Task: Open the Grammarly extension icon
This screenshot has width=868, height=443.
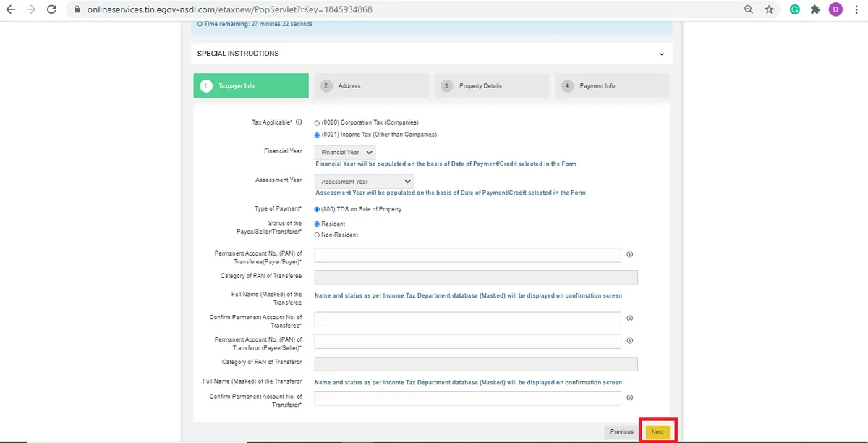Action: 794,10
